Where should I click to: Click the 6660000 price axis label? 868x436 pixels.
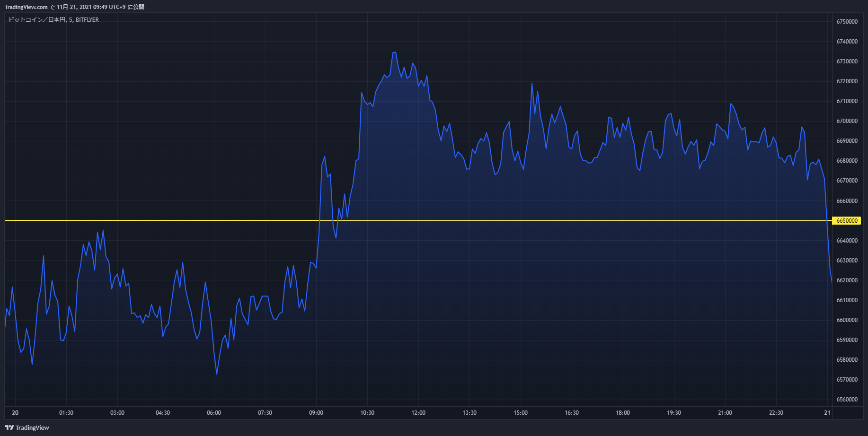coord(847,201)
